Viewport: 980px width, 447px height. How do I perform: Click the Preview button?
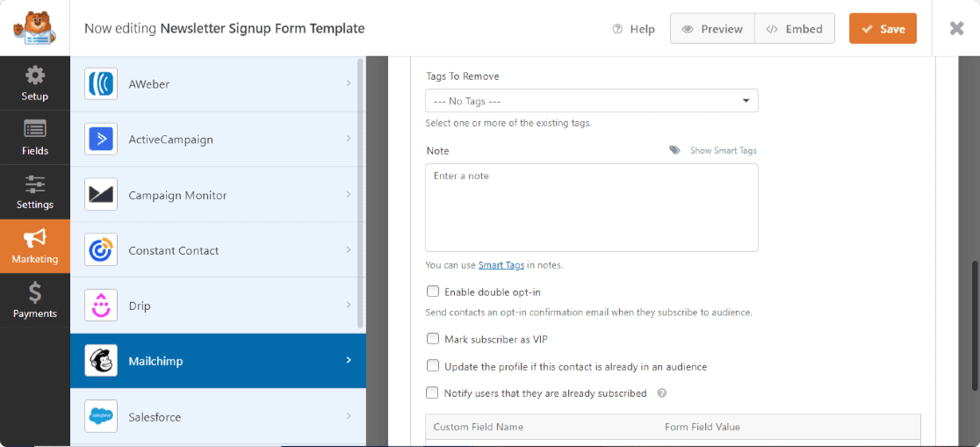click(x=712, y=29)
